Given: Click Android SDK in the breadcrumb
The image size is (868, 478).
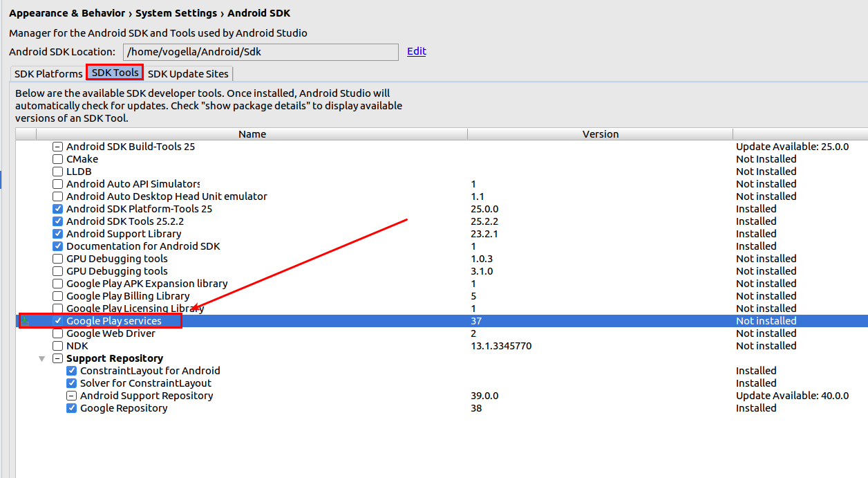Looking at the screenshot, I should point(259,13).
